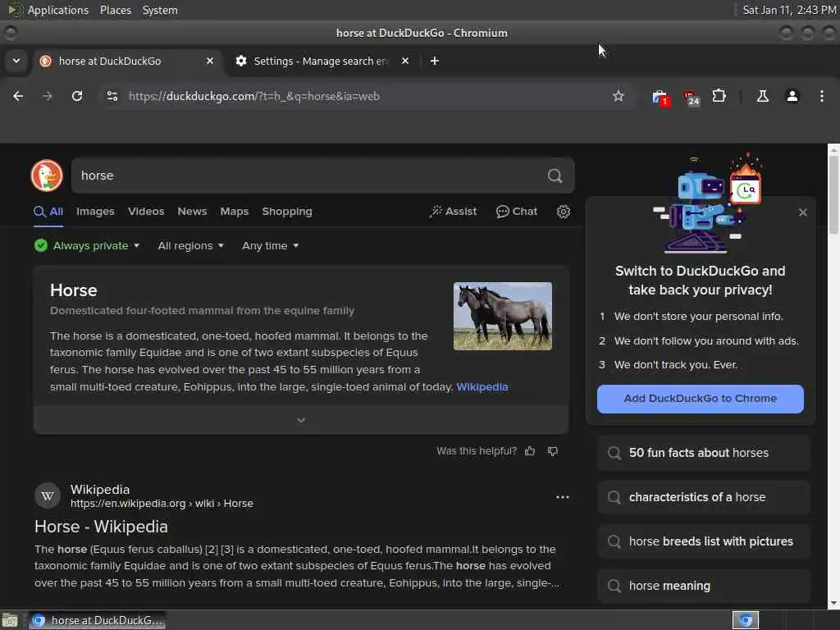This screenshot has height=630, width=840.
Task: Close the Settings tab
Action: click(x=405, y=61)
